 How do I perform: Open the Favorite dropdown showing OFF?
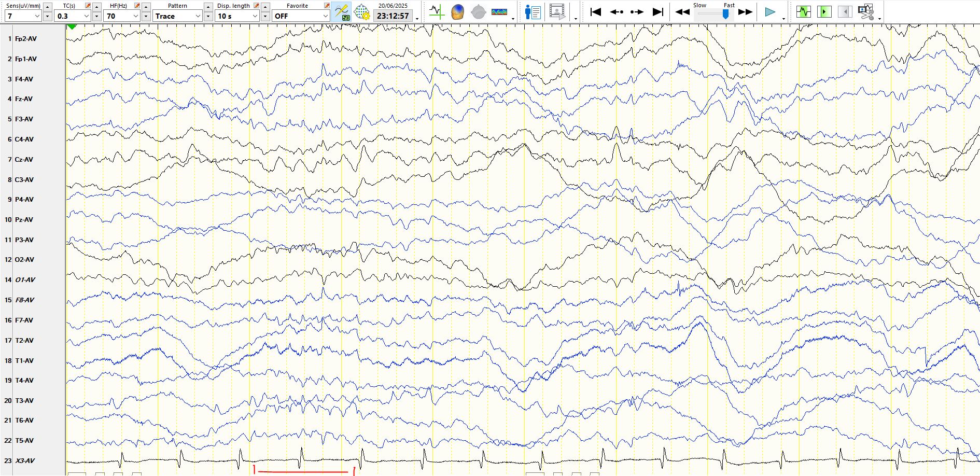(x=301, y=16)
